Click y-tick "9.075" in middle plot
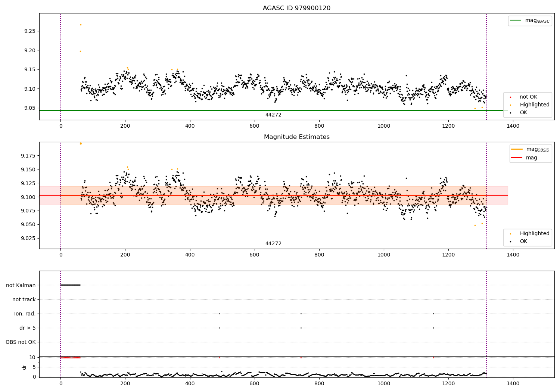Viewport: 560px width, 392px height. pos(28,211)
